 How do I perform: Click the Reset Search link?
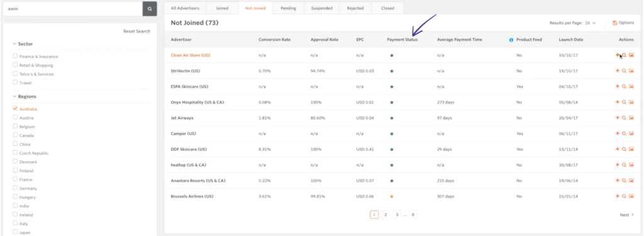pyautogui.click(x=136, y=31)
